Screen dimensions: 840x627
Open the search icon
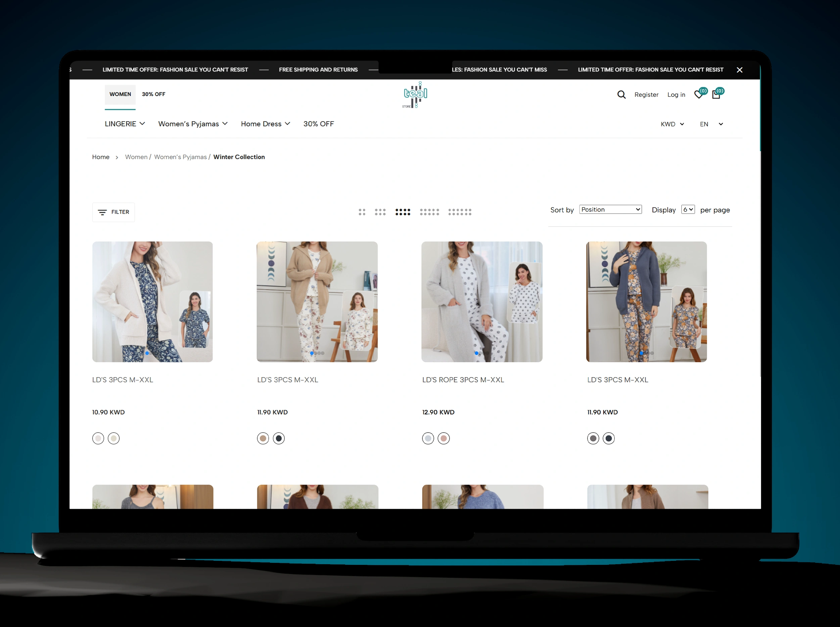(621, 94)
